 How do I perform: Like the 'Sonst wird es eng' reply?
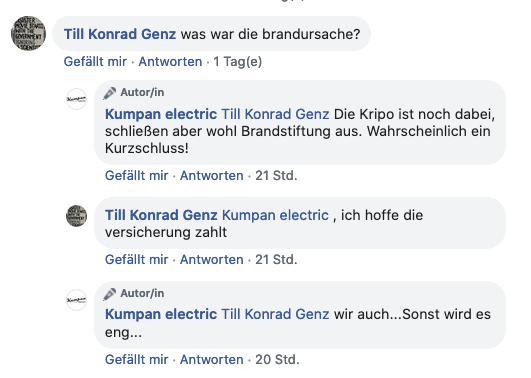pos(136,360)
